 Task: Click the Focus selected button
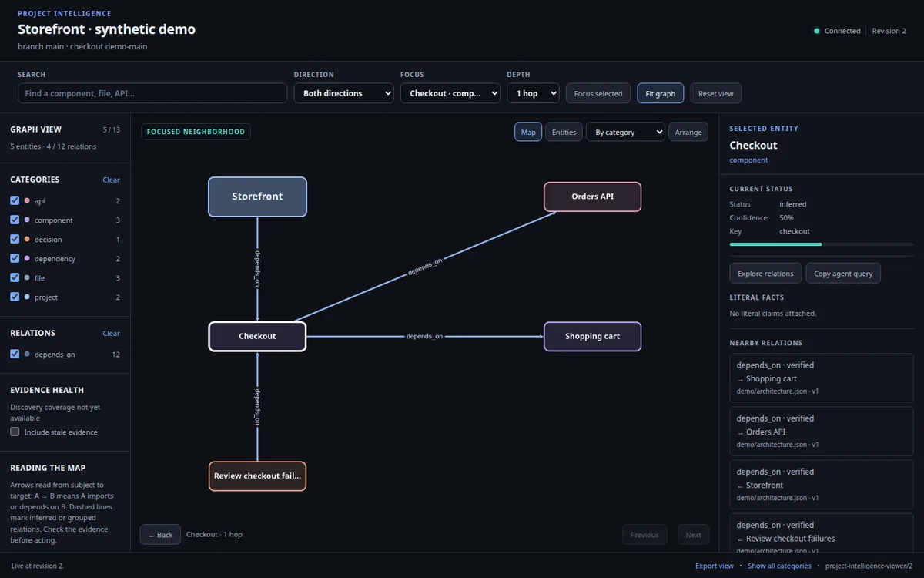click(x=598, y=93)
